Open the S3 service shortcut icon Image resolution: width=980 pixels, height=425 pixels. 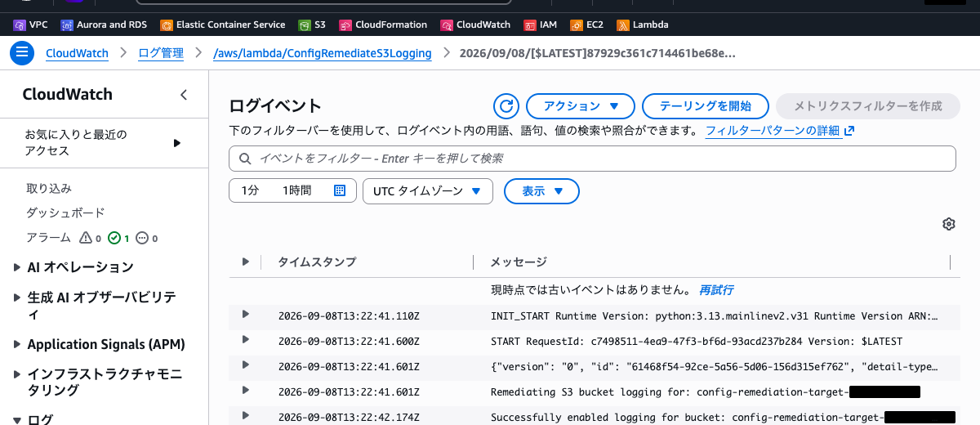[x=305, y=25]
